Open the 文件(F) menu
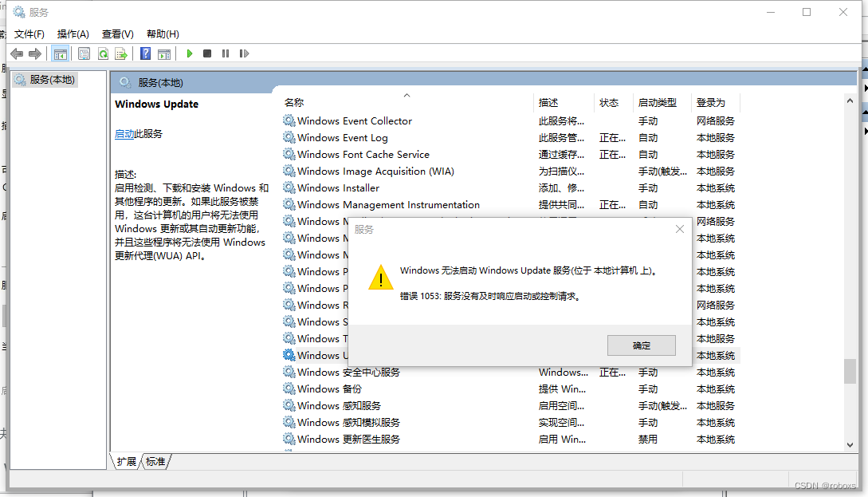The image size is (868, 497). [x=29, y=34]
